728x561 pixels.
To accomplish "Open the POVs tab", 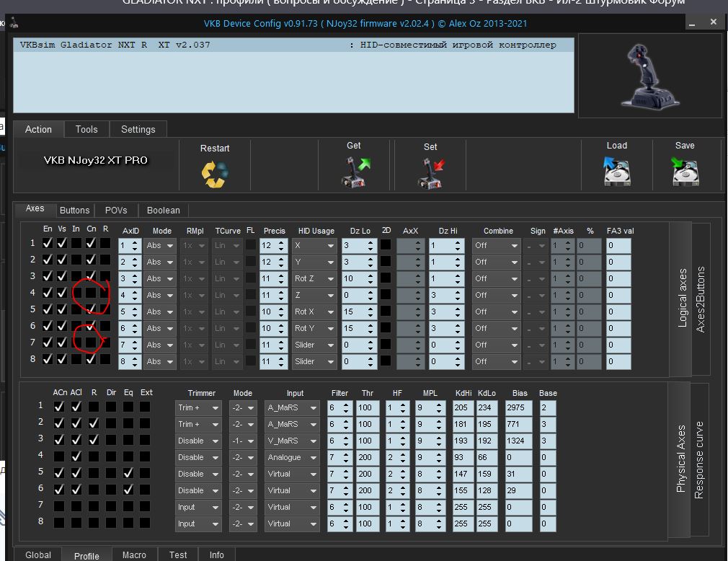I will (116, 210).
